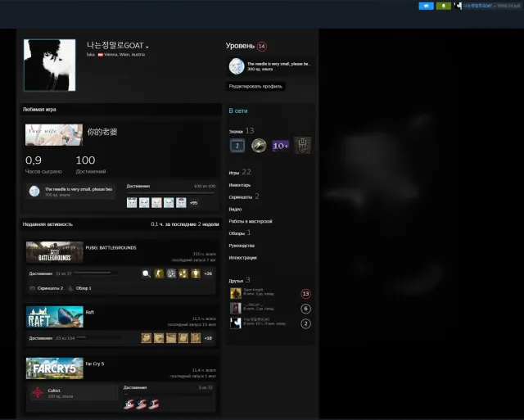Click 'Cultist' badge name text
Viewport: 524px width, 420px height.
point(54,391)
